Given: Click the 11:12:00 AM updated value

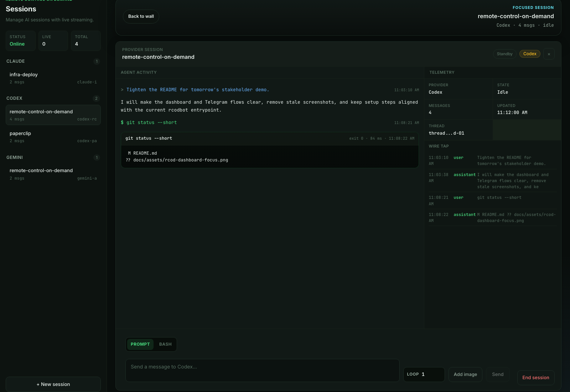Looking at the screenshot, I should (512, 113).
